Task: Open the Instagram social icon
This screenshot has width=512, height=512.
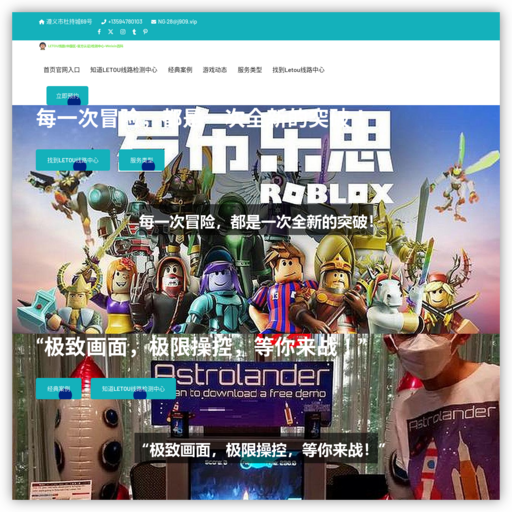Action: (123, 32)
